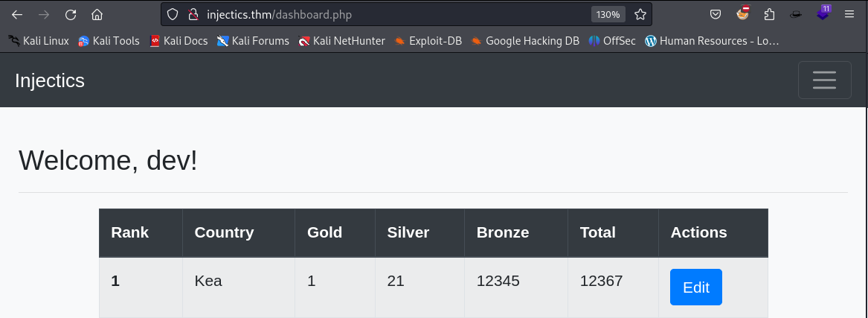The height and width of the screenshot is (318, 868).
Task: Open the OffSec bookmark
Action: pos(611,40)
